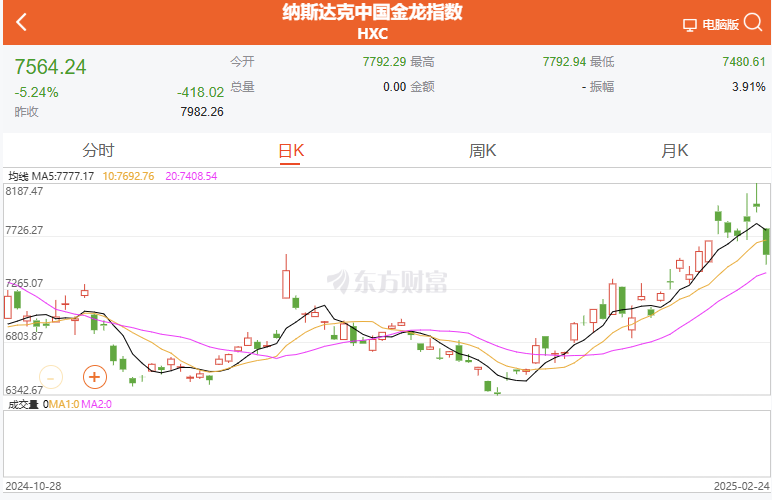Click the amplitude value 3.91%
This screenshot has width=772, height=500.
pyautogui.click(x=748, y=87)
